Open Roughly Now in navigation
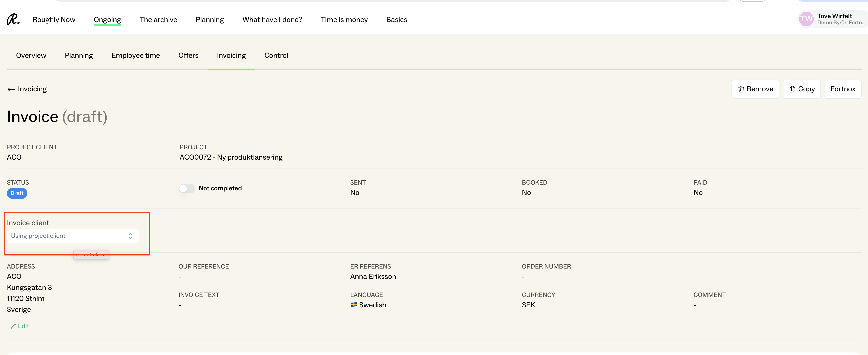Viewport: 868px width, 355px height. pyautogui.click(x=54, y=19)
